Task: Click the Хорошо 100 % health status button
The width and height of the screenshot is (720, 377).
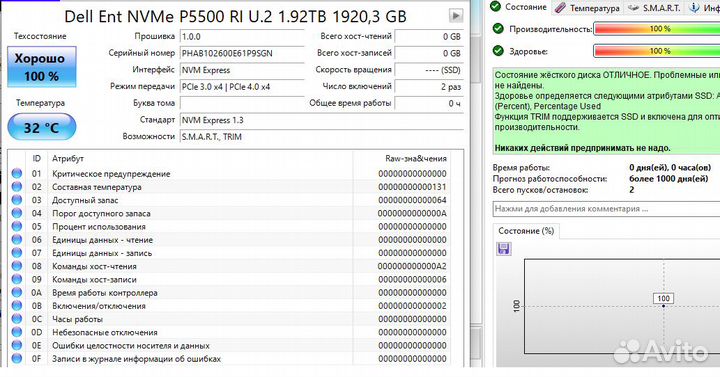Action: (41, 67)
